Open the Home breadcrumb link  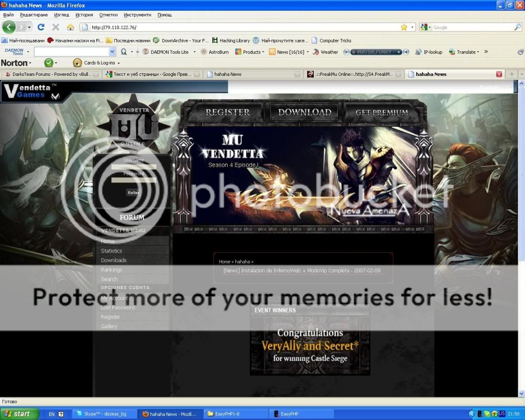[225, 262]
